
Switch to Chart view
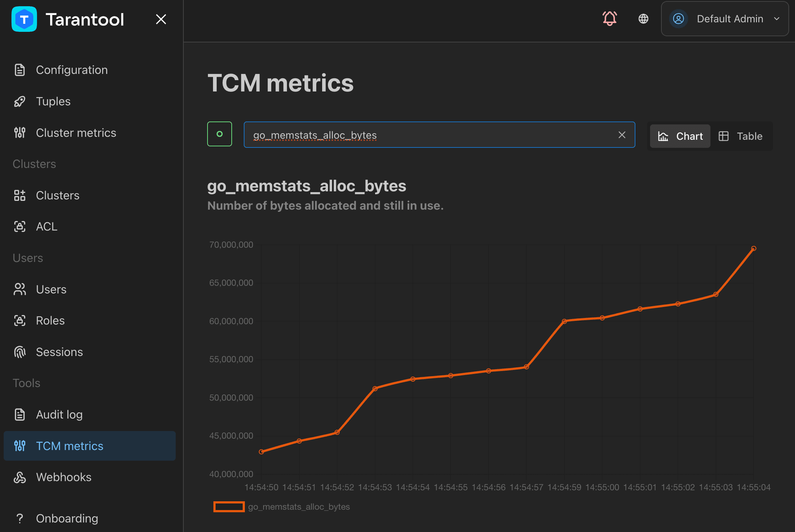(680, 136)
